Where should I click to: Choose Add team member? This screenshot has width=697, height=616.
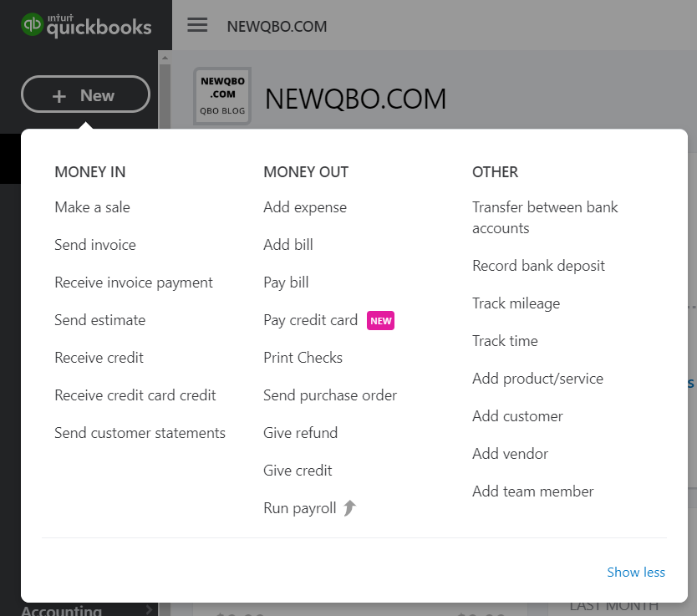pyautogui.click(x=532, y=491)
